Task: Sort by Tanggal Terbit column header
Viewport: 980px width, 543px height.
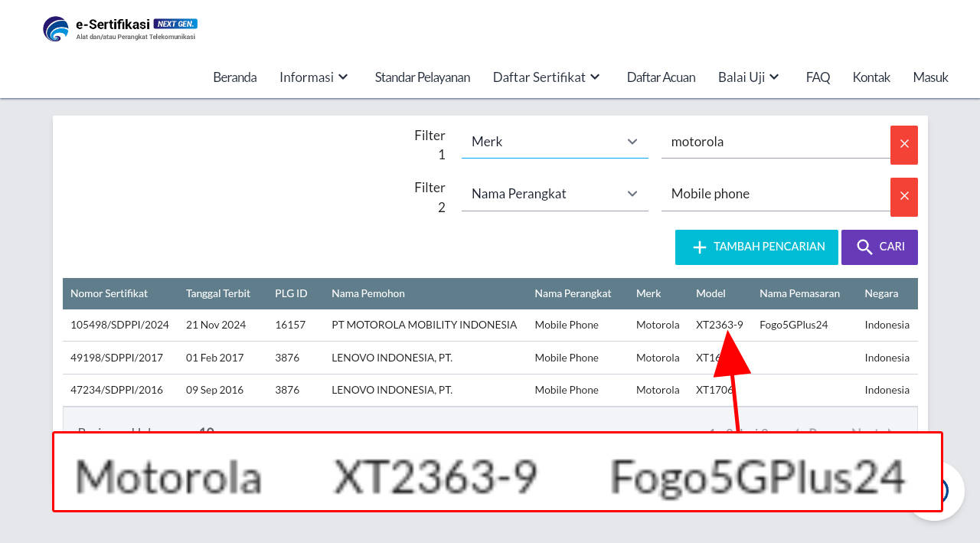Action: tap(218, 293)
